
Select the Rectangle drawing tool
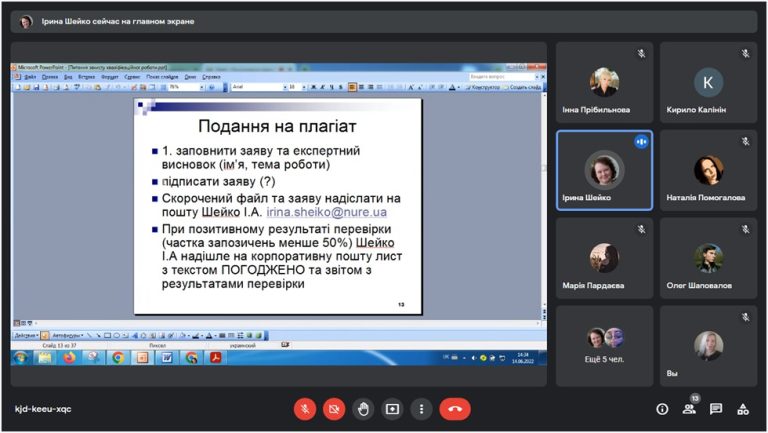coord(107,336)
